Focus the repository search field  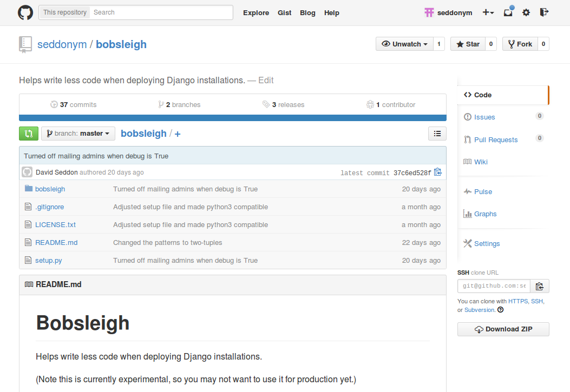tap(161, 12)
